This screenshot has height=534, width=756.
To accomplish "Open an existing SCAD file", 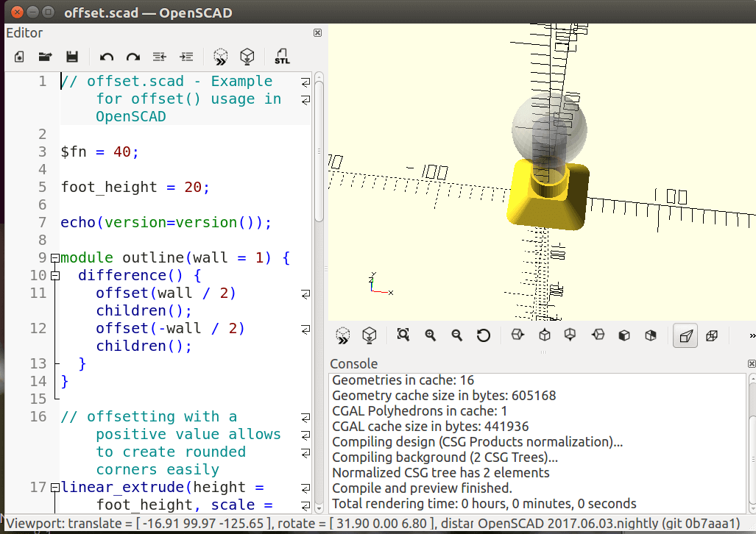I will point(44,57).
